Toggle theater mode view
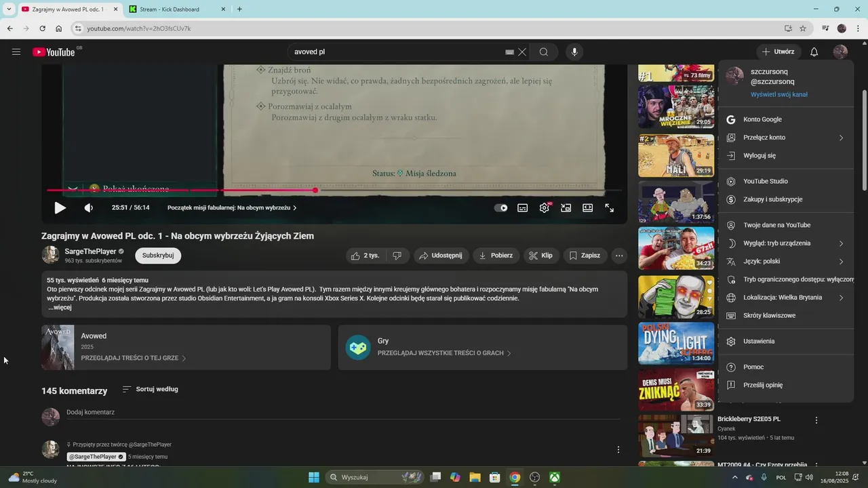 (x=588, y=208)
